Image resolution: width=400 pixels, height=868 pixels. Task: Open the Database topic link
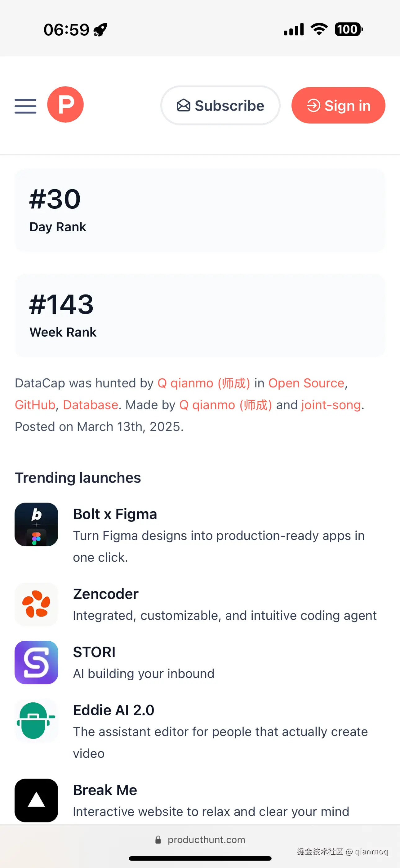pyautogui.click(x=91, y=405)
